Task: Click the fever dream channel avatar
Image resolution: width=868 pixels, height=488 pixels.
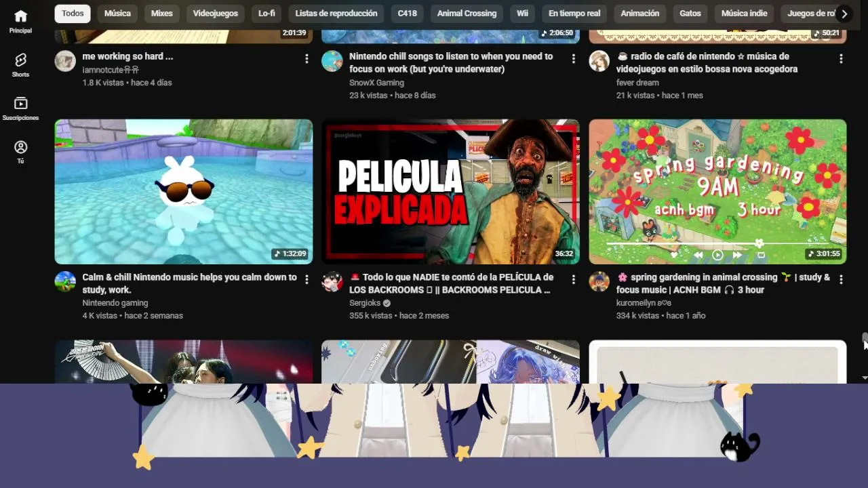Action: [x=599, y=61]
